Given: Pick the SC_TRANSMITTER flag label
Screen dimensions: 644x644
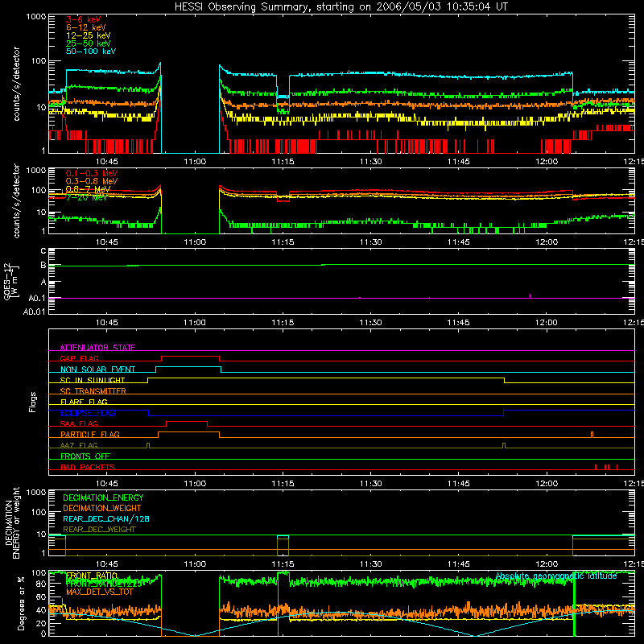Looking at the screenshot, I should click(93, 391).
